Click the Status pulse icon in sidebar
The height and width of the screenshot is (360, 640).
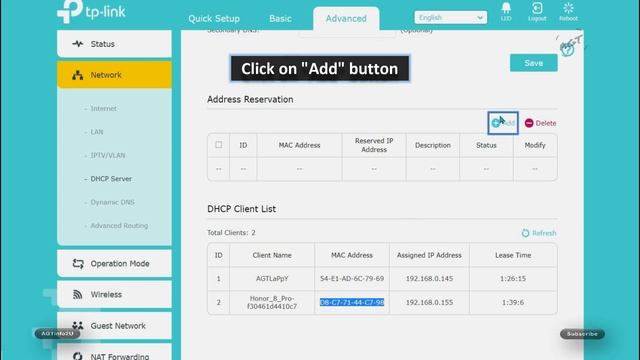point(78,44)
